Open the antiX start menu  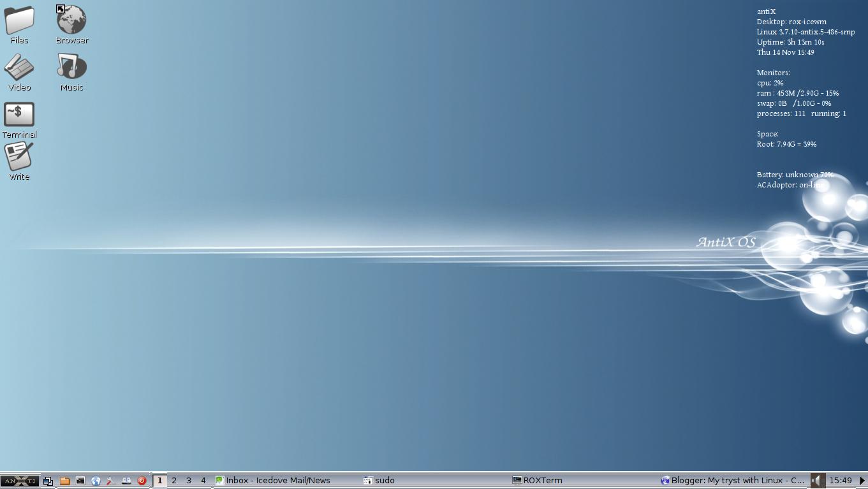pyautogui.click(x=19, y=481)
